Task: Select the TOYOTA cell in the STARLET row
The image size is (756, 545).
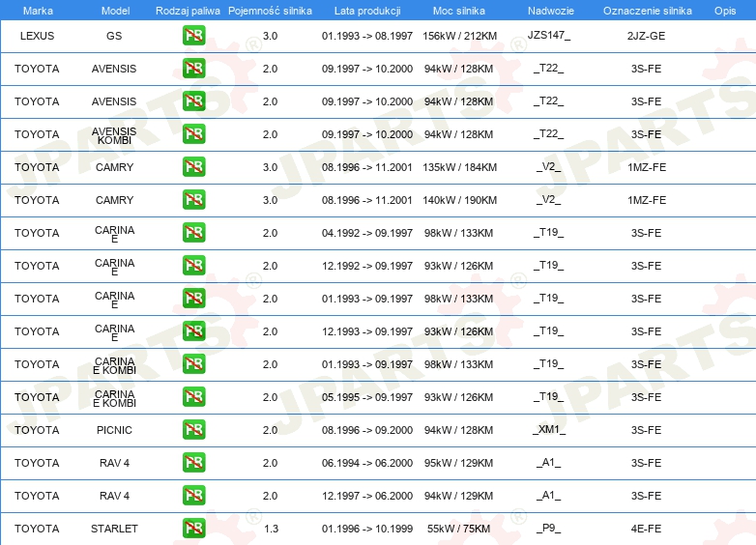Action: point(37,529)
